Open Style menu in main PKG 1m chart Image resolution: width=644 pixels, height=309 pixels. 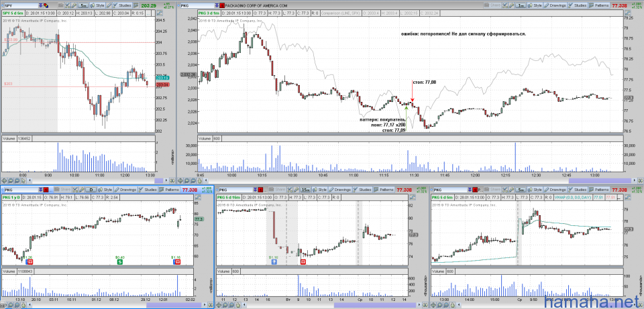(535, 5)
